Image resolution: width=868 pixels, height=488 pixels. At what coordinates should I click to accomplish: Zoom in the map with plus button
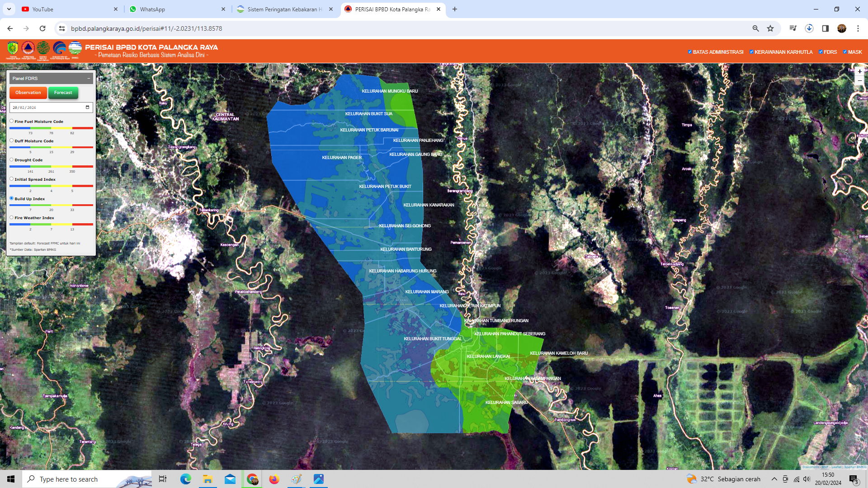tap(859, 71)
